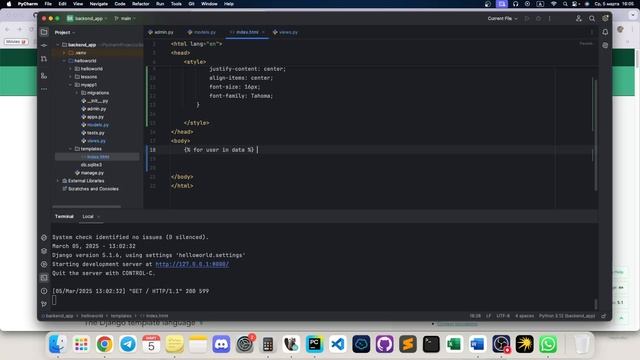The width and height of the screenshot is (640, 360).
Task: Open the Git tool window icon
Action: 44,304
